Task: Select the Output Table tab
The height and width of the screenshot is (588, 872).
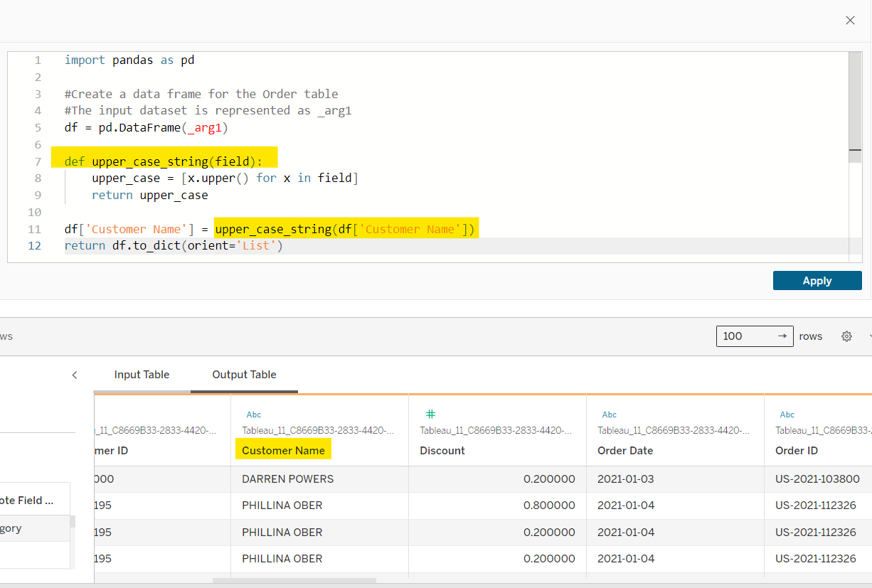Action: [244, 375]
